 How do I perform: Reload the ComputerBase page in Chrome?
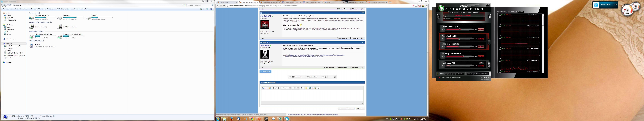pyautogui.click(x=224, y=6)
